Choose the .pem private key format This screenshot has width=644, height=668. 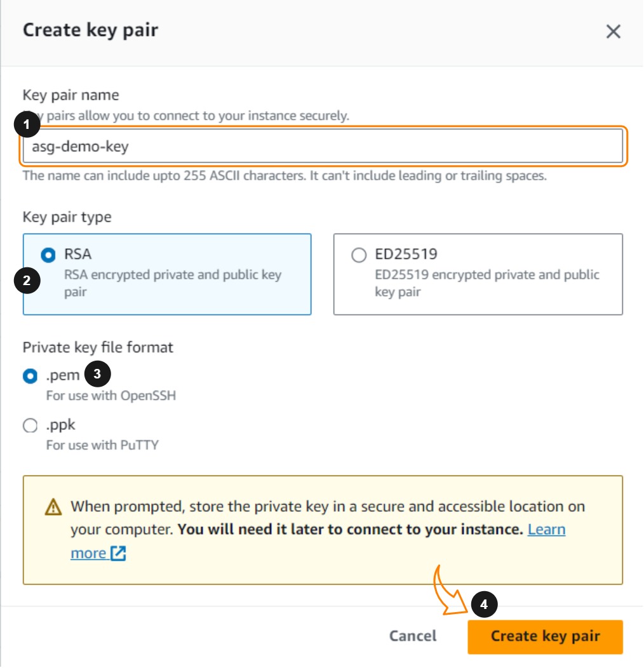pyautogui.click(x=30, y=376)
